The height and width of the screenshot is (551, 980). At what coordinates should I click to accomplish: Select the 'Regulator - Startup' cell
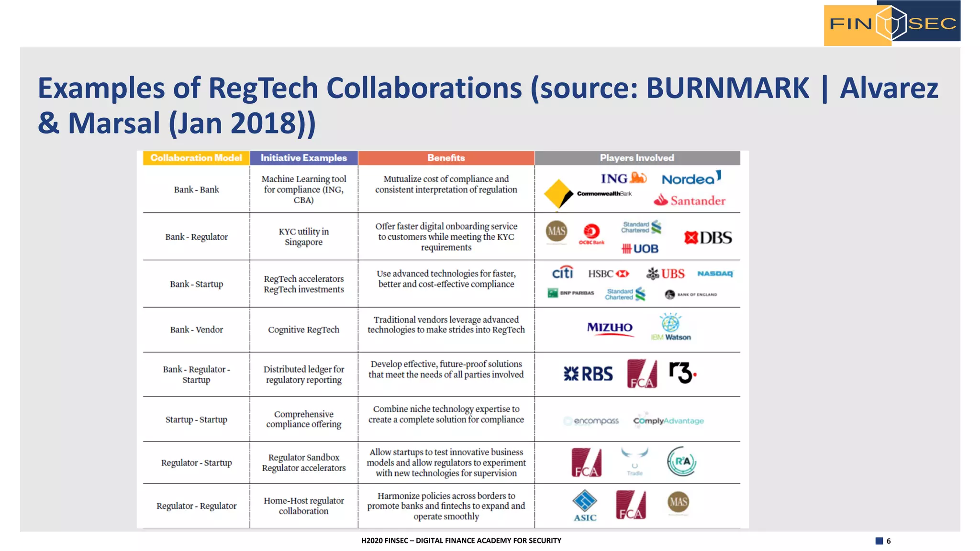(x=196, y=463)
